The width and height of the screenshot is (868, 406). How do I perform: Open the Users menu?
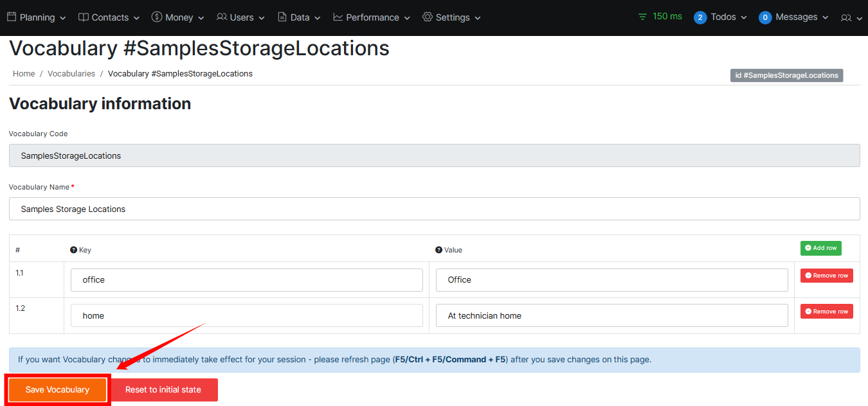pyautogui.click(x=240, y=17)
